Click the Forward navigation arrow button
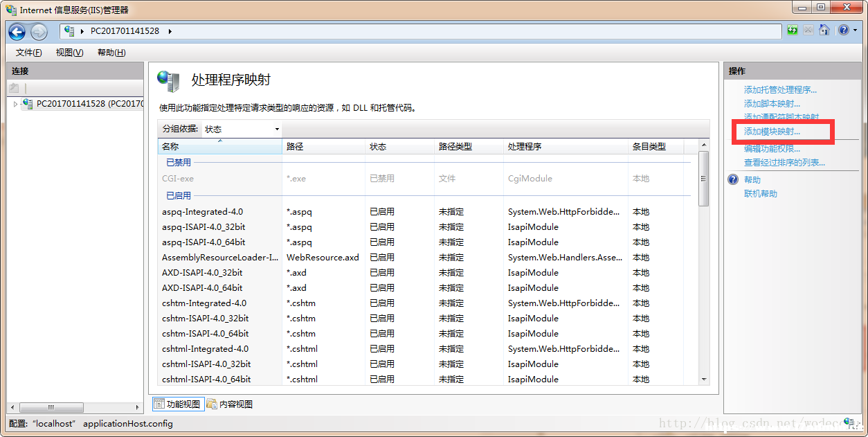Viewport: 868px width, 437px height. [39, 31]
